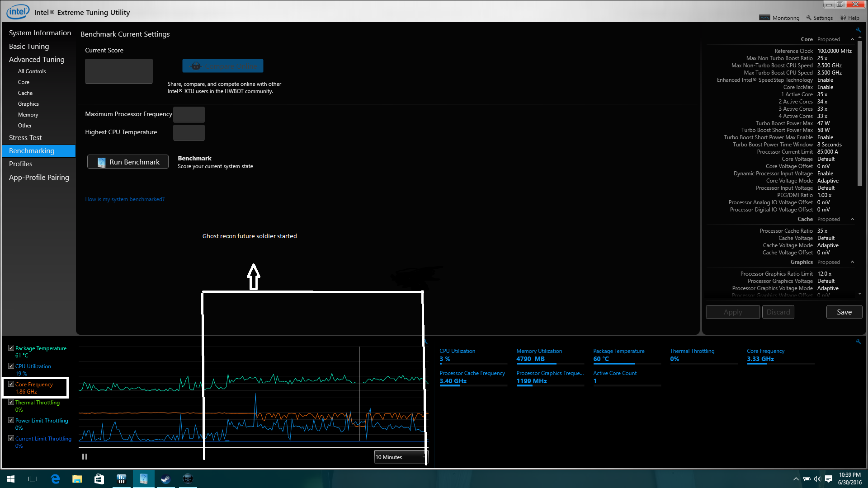Open the 10 Minutes time range dropdown
The height and width of the screenshot is (488, 868).
coord(401,457)
